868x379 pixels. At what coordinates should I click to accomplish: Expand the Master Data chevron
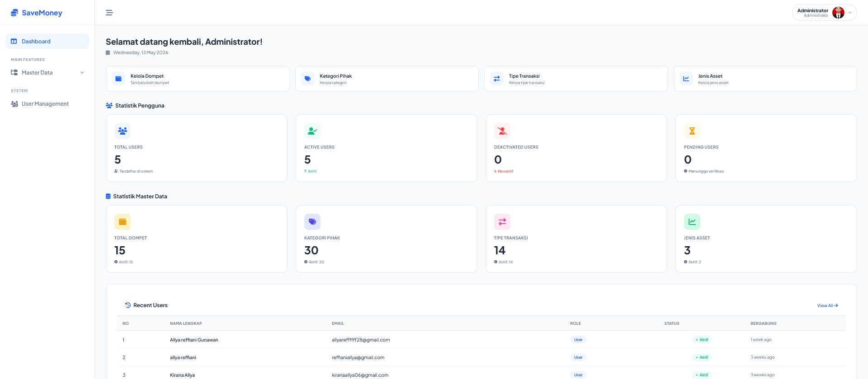point(82,73)
